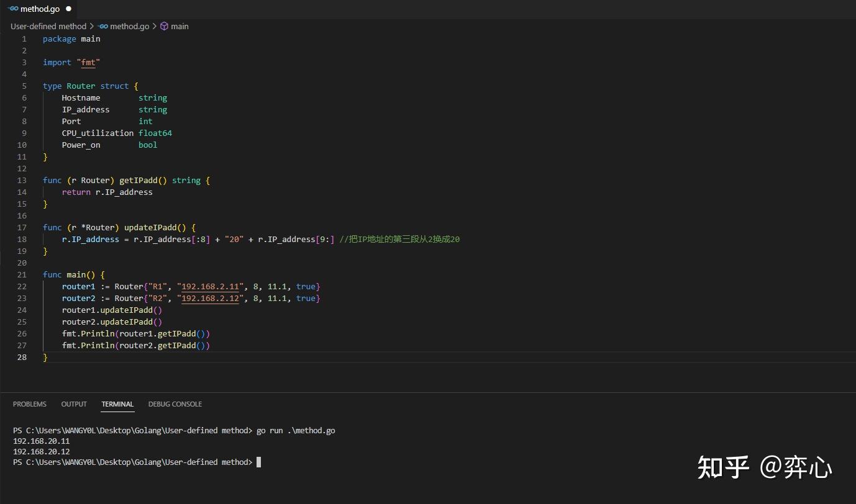Click the Go file icon in method.go tab

[12, 9]
